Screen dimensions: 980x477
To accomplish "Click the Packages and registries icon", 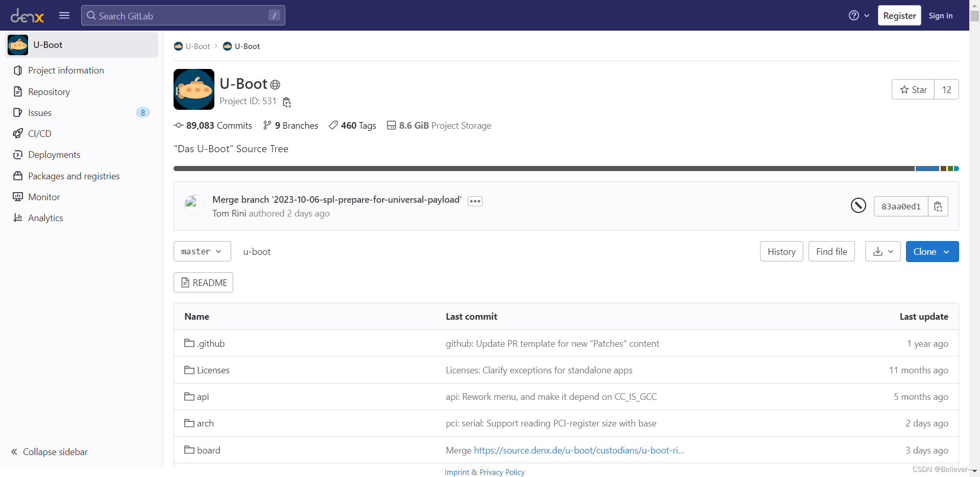I will (18, 176).
